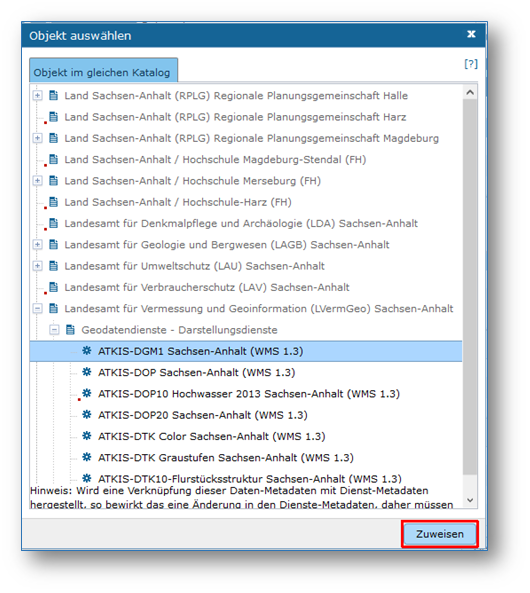Click gear icon of ATKIS-DTK Color
The width and height of the screenshot is (530, 593).
pos(87,436)
